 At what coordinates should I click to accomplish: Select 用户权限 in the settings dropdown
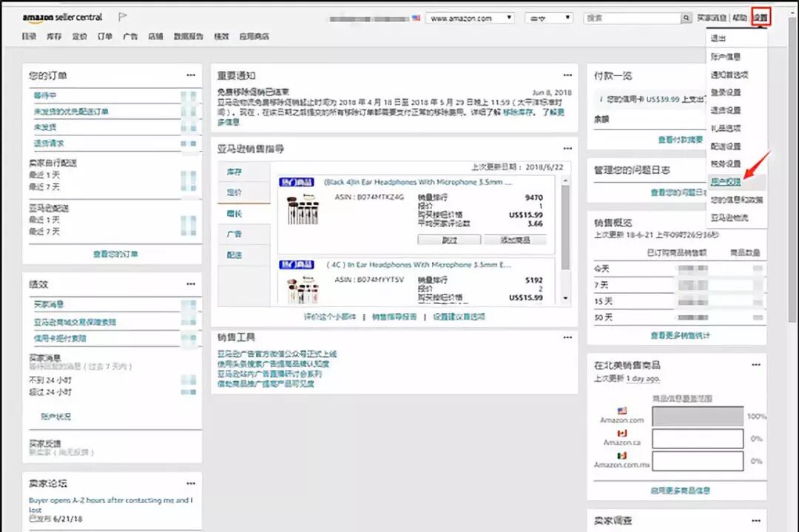(726, 182)
